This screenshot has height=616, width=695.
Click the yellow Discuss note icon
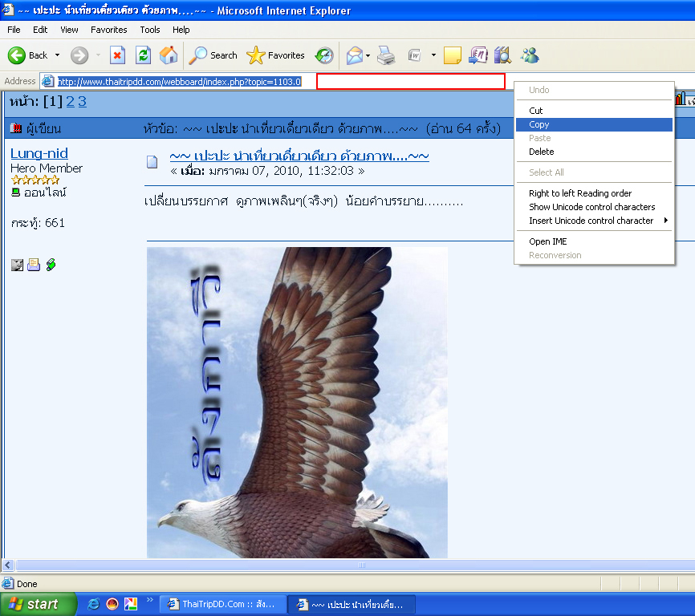[453, 55]
